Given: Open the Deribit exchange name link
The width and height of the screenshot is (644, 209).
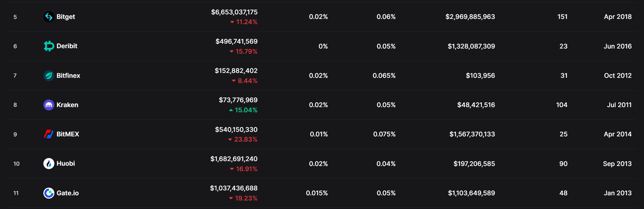Looking at the screenshot, I should coord(67,46).
